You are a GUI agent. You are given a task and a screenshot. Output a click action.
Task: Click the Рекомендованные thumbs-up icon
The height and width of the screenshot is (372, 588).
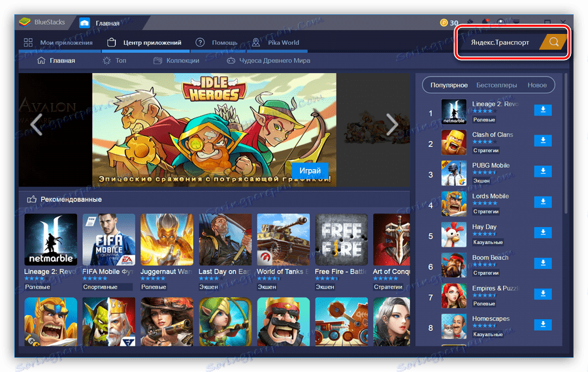[x=32, y=199]
